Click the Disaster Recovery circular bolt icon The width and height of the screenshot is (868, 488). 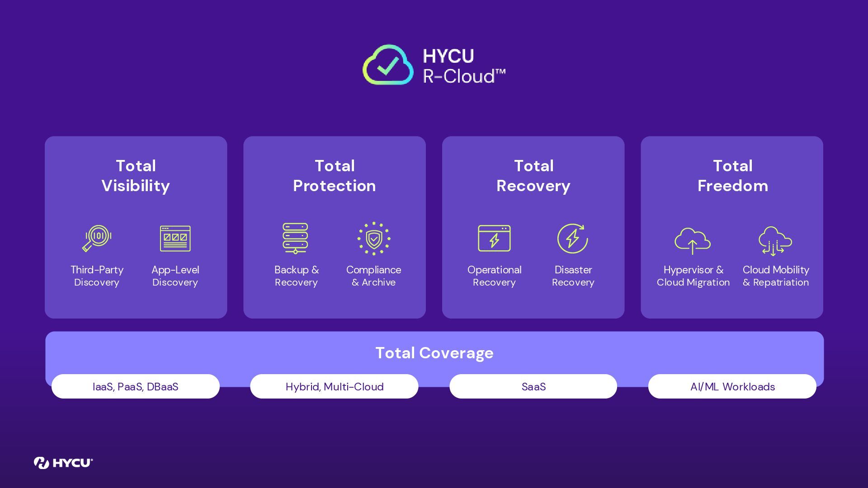pos(572,238)
